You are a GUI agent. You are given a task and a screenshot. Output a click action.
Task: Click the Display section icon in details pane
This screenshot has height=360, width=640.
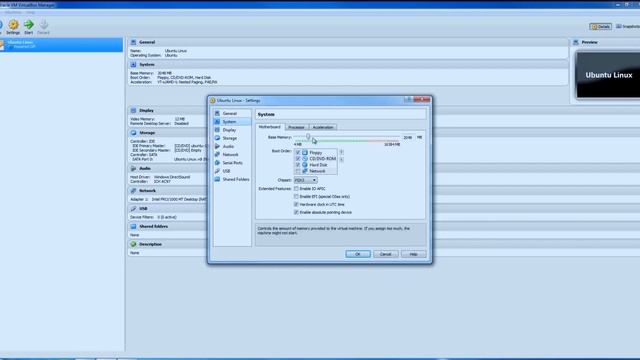point(133,110)
